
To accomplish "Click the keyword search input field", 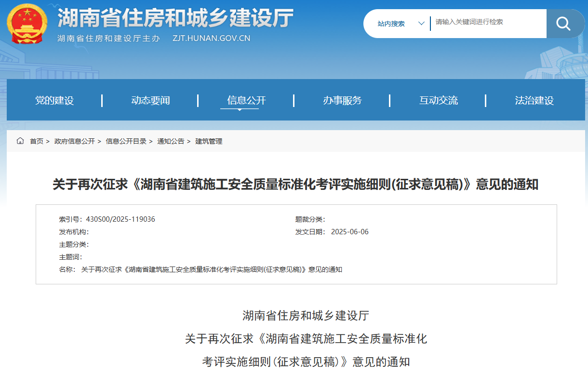I will click(487, 22).
